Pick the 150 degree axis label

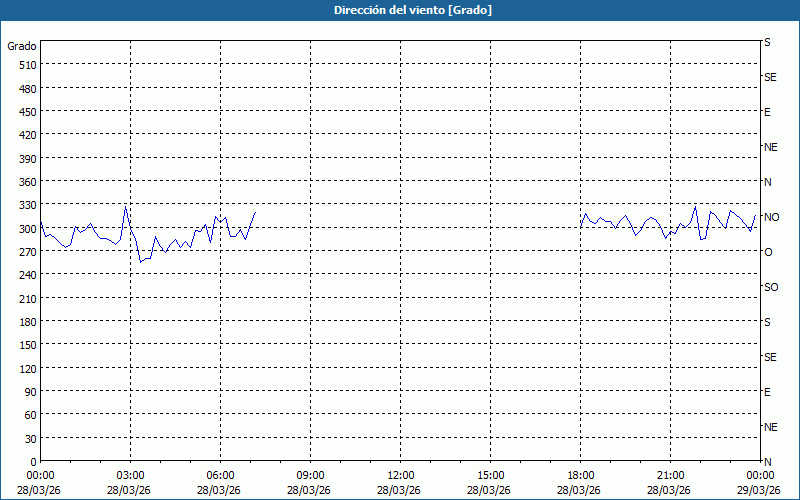tap(28, 345)
